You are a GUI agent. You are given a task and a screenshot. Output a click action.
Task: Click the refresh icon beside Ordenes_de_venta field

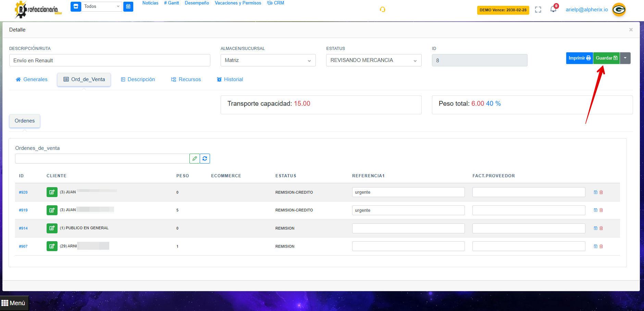[205, 158]
